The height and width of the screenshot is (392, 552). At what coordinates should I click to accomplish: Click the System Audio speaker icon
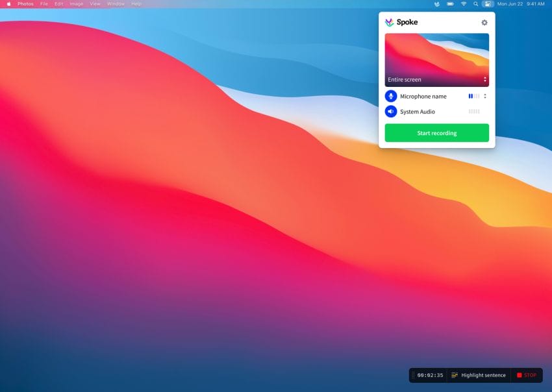point(390,111)
